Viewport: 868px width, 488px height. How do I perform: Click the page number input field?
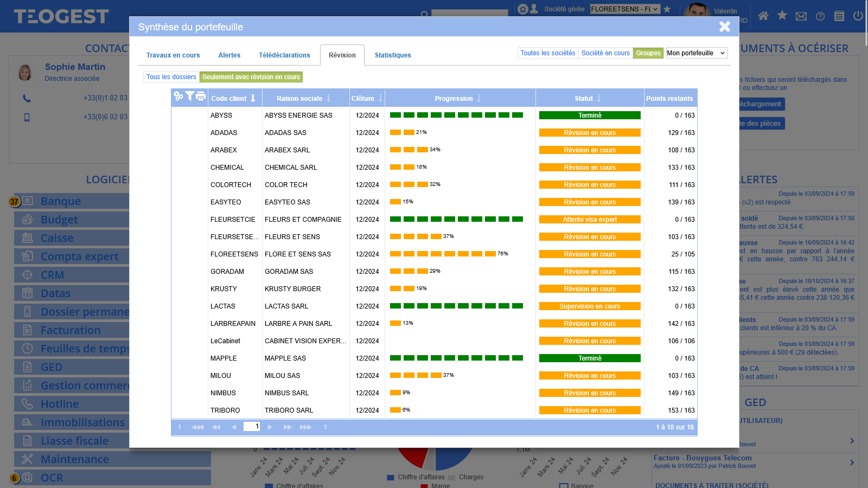coord(252,427)
